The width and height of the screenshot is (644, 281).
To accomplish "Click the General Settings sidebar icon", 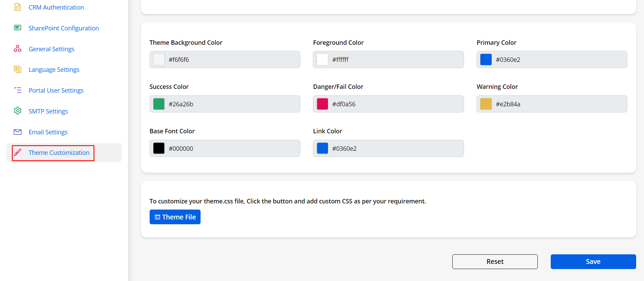I will (17, 49).
